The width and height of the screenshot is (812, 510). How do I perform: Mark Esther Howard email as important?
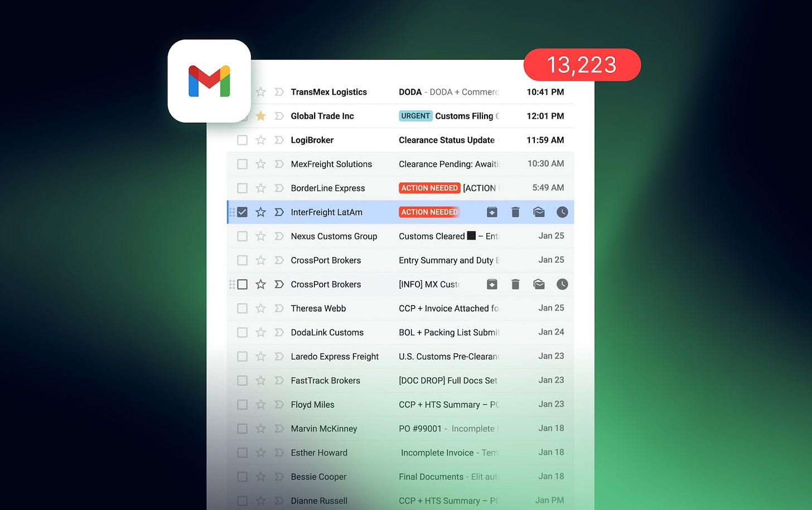pyautogui.click(x=279, y=453)
